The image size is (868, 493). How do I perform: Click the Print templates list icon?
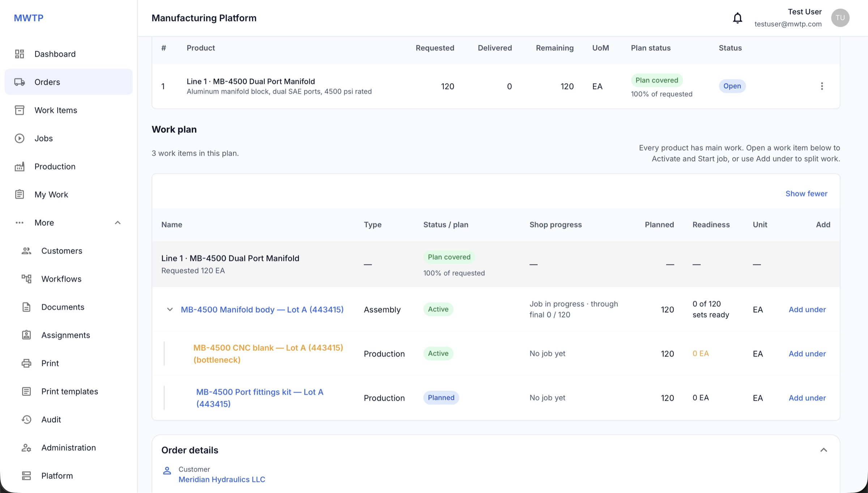pos(26,391)
